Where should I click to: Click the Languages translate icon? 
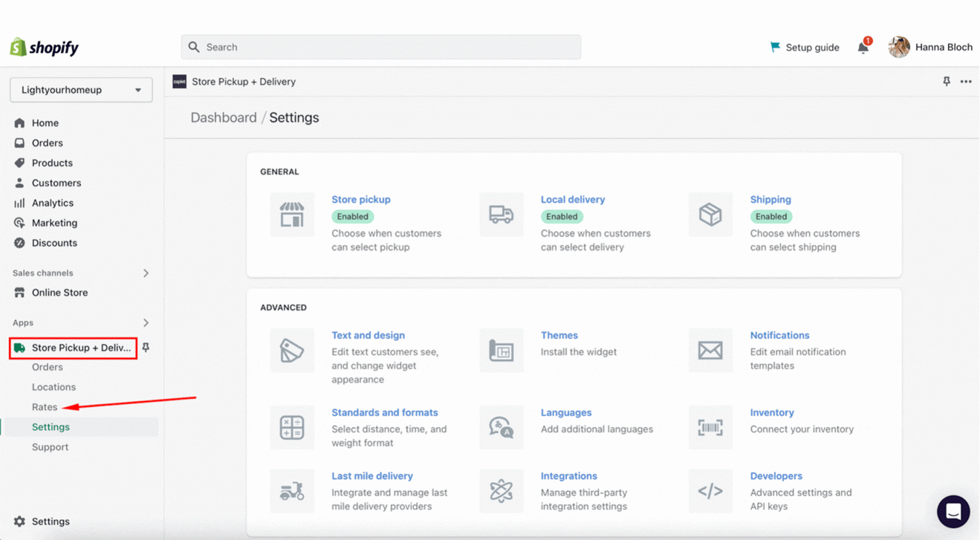pos(501,428)
